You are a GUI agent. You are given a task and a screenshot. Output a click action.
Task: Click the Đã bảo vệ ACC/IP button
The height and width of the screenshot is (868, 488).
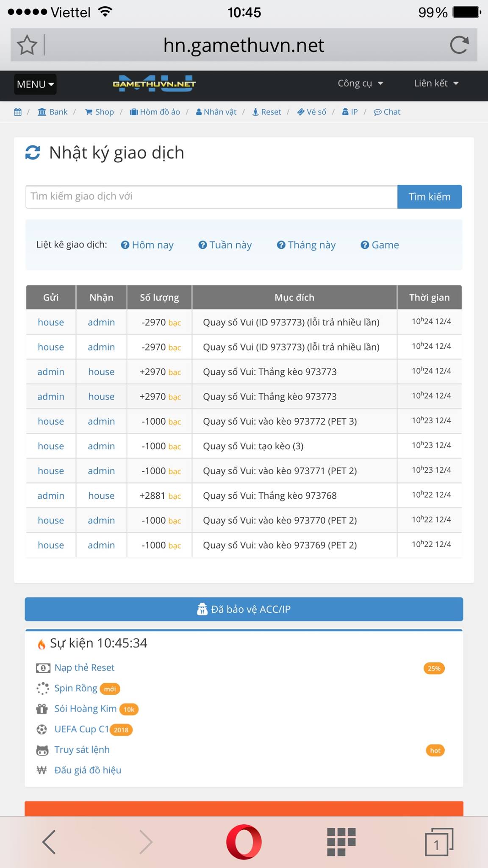[244, 609]
